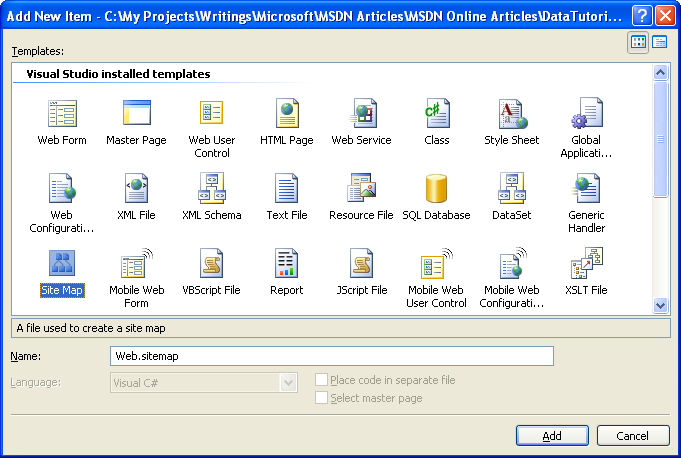Choose the Master Page template
The image size is (681, 458).
[x=136, y=123]
